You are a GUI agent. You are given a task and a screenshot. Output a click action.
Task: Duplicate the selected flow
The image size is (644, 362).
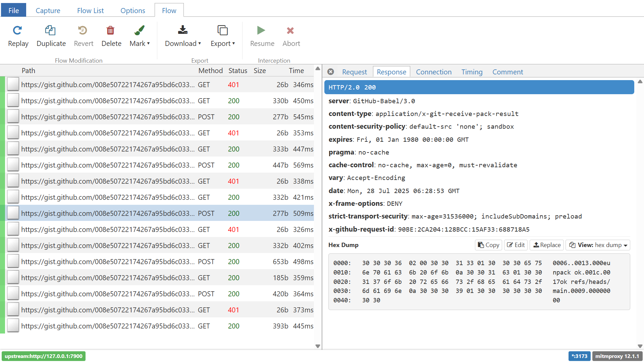[x=51, y=37]
